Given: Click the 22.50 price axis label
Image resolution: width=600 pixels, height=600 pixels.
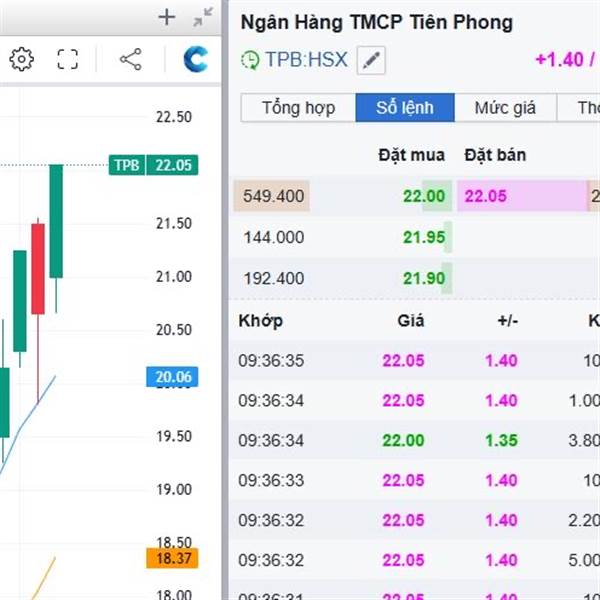Looking at the screenshot, I should pos(174,117).
